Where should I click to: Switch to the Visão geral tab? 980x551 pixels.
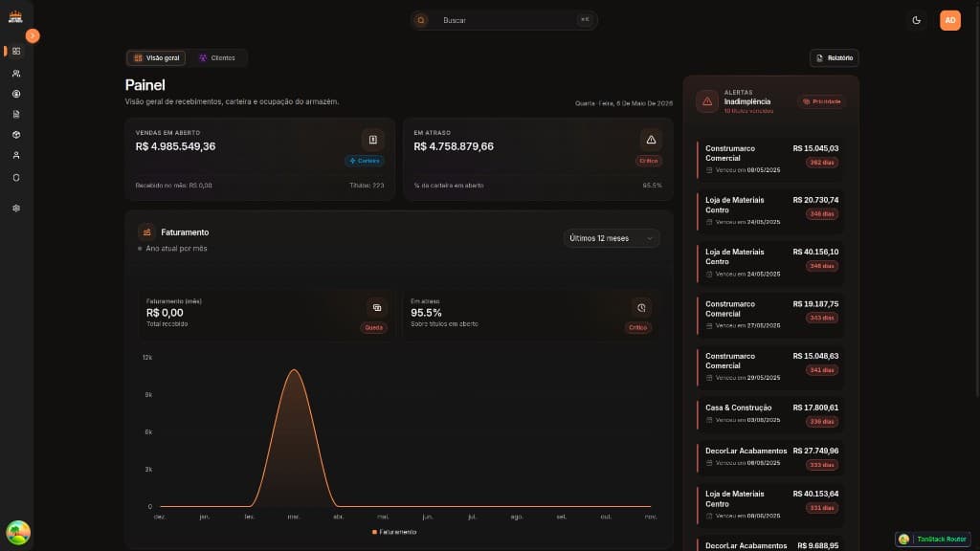coord(156,58)
